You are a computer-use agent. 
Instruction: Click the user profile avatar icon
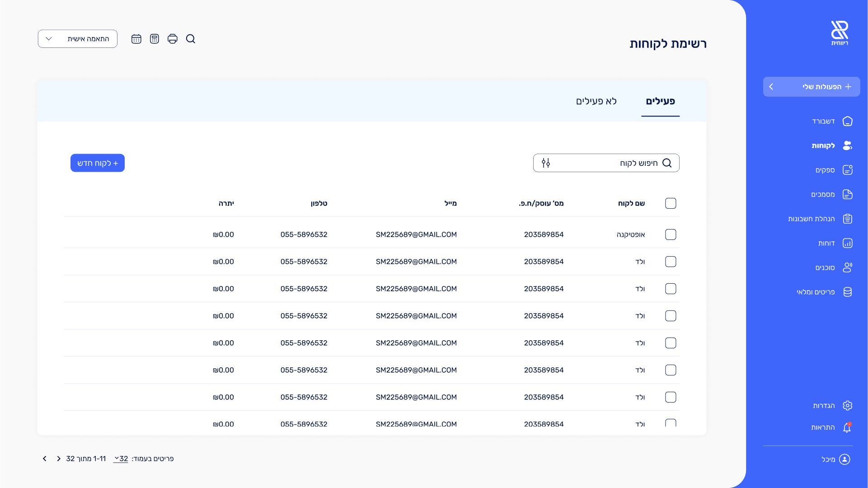(845, 460)
